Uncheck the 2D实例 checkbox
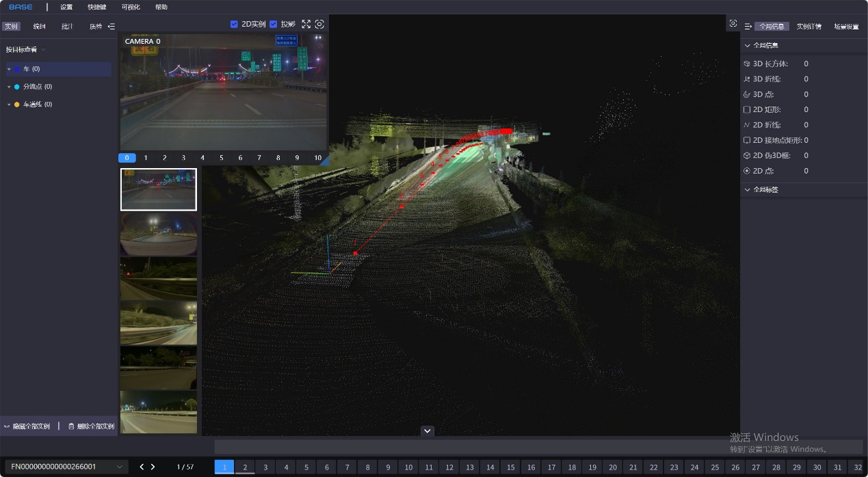The height and width of the screenshot is (477, 868). [235, 24]
